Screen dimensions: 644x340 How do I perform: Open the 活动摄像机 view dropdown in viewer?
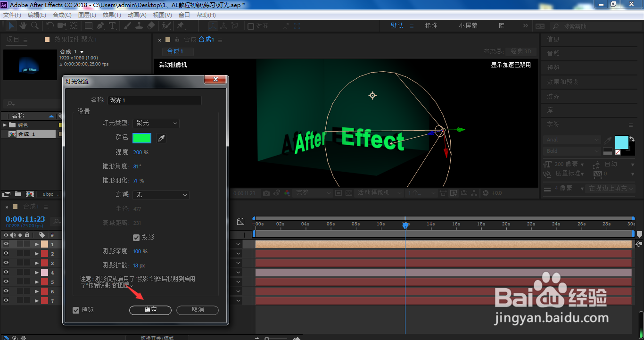379,193
